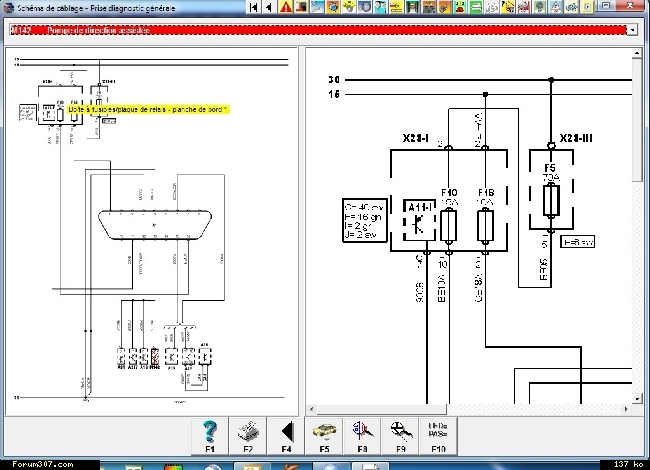Viewport: 650px width, 470px height.
Task: Click the diagram vertical scrollbar down arrow
Action: (x=637, y=399)
